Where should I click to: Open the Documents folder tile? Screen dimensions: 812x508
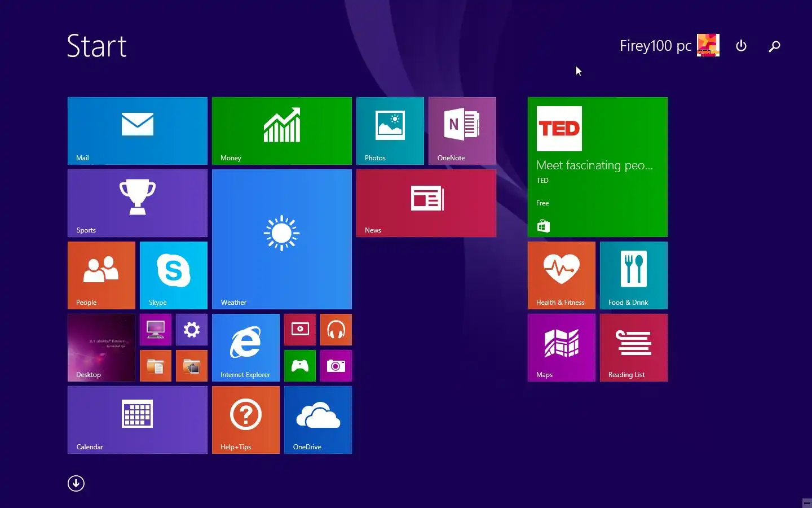click(x=156, y=366)
